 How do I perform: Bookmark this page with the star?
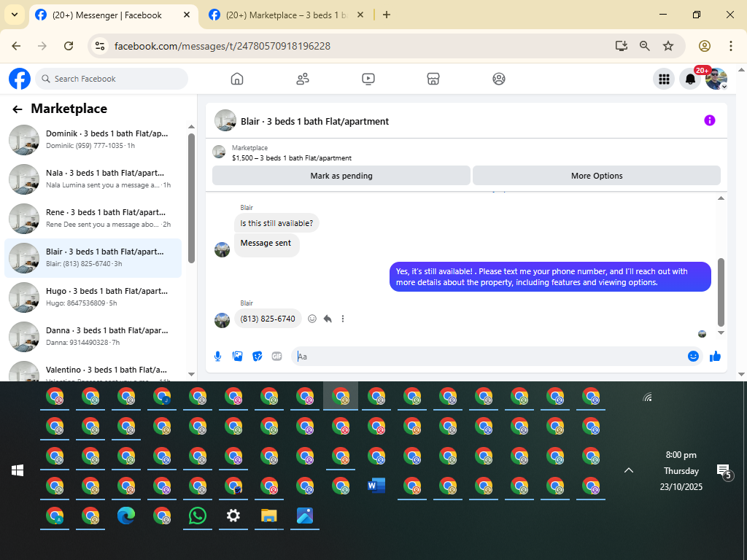pyautogui.click(x=668, y=46)
